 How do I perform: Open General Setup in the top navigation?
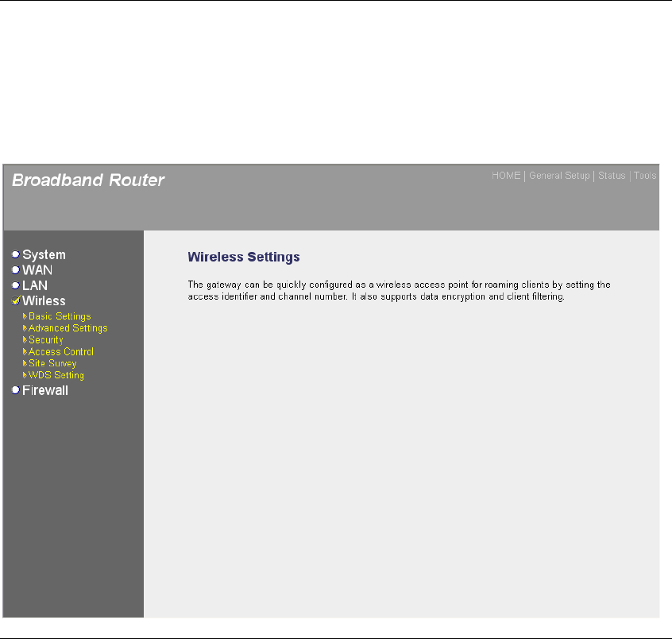pyautogui.click(x=559, y=176)
